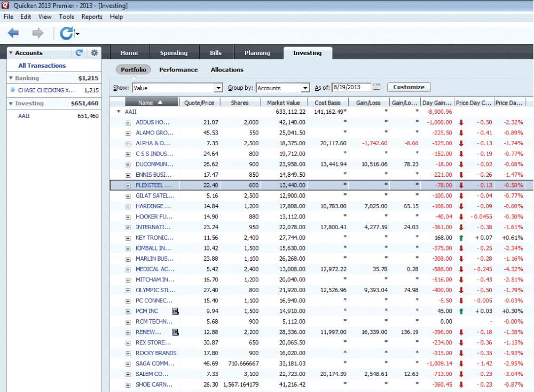
Task: Click the red down arrow in ADDUS row
Action: pos(461,122)
